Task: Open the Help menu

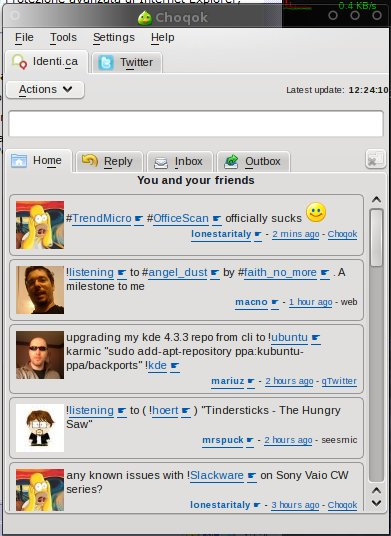Action: pos(163,37)
